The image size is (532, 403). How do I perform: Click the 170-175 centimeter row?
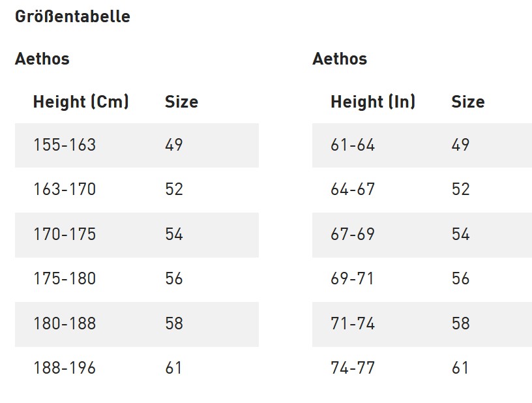tap(65, 234)
